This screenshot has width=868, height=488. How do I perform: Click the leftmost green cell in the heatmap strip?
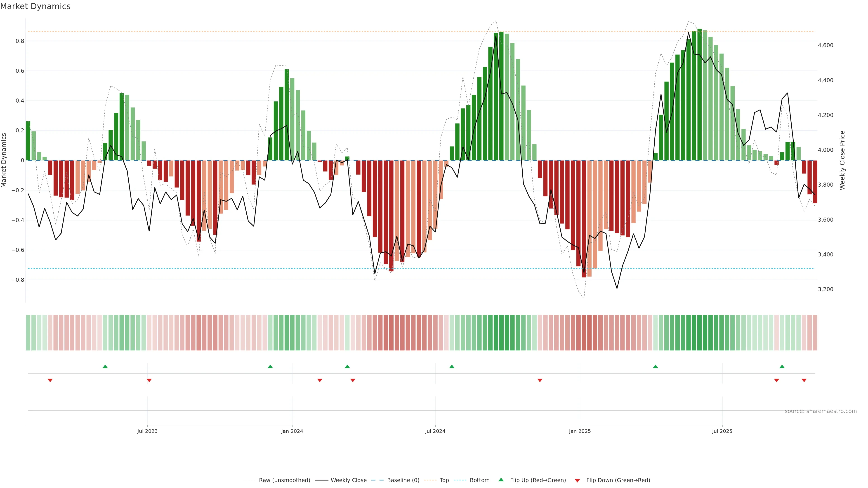(28, 333)
